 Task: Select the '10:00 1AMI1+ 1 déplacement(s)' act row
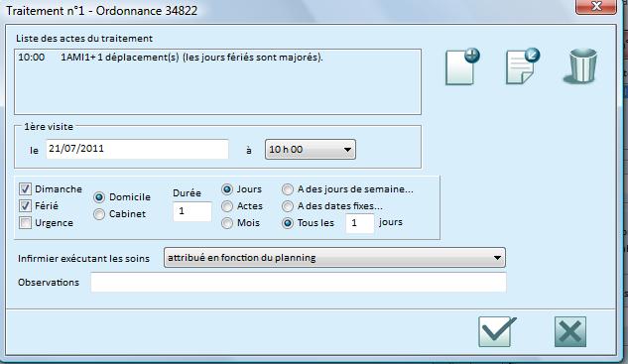coord(217,58)
